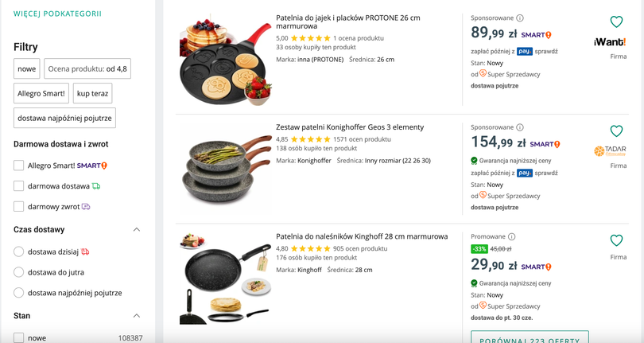Collapse the Czas dostawy filter section
This screenshot has height=343, width=644.
click(136, 230)
